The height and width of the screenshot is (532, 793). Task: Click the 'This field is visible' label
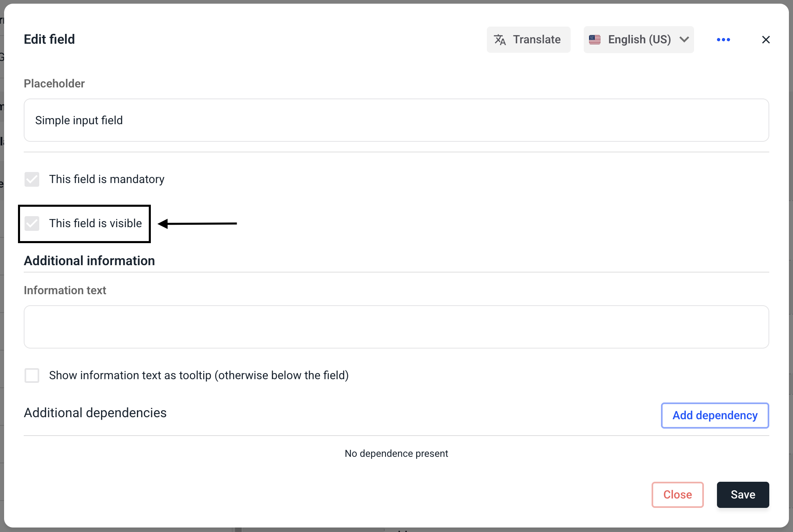(95, 224)
